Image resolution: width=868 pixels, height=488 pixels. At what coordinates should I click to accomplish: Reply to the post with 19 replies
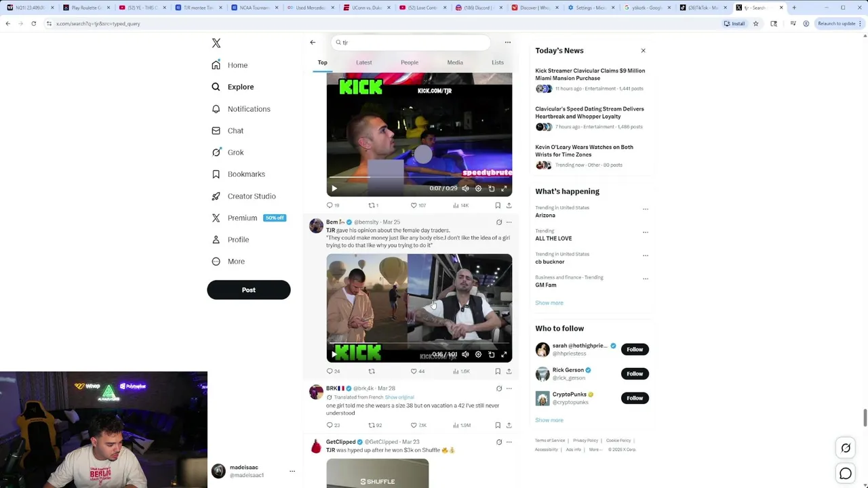click(333, 205)
